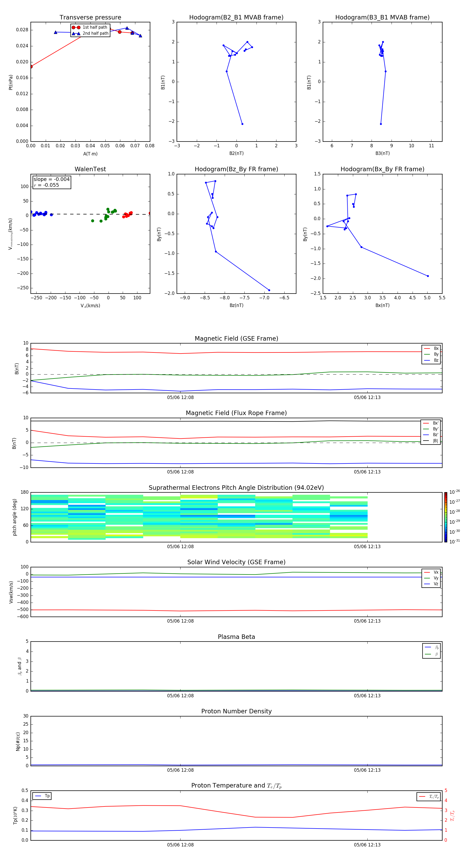This screenshot has height=868, width=473.
Task: Click the "Pt(nPa)" y-axis label
Action: click(11, 82)
